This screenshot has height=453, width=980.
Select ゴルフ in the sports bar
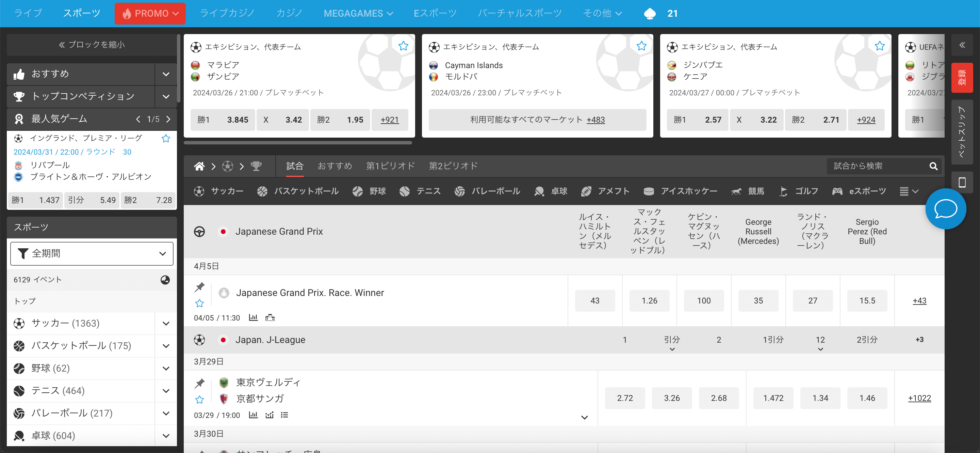[x=799, y=191]
